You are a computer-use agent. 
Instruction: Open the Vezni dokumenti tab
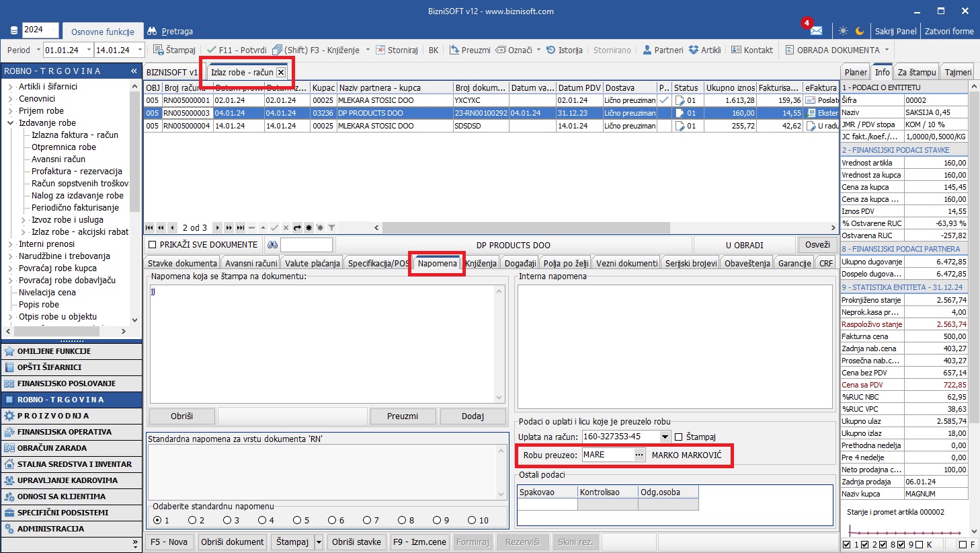point(626,263)
